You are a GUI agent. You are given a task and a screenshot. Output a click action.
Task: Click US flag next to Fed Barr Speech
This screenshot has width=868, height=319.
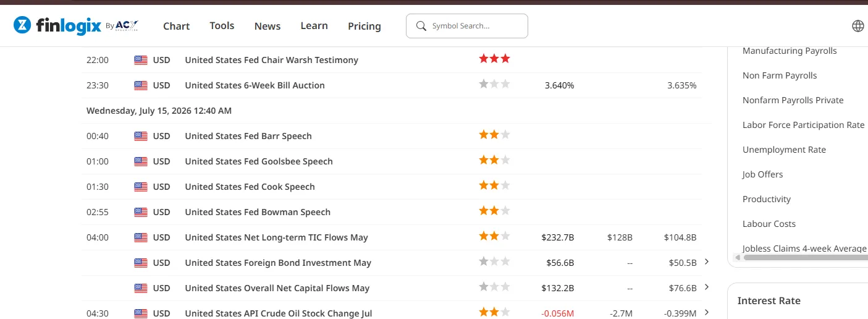tap(141, 136)
